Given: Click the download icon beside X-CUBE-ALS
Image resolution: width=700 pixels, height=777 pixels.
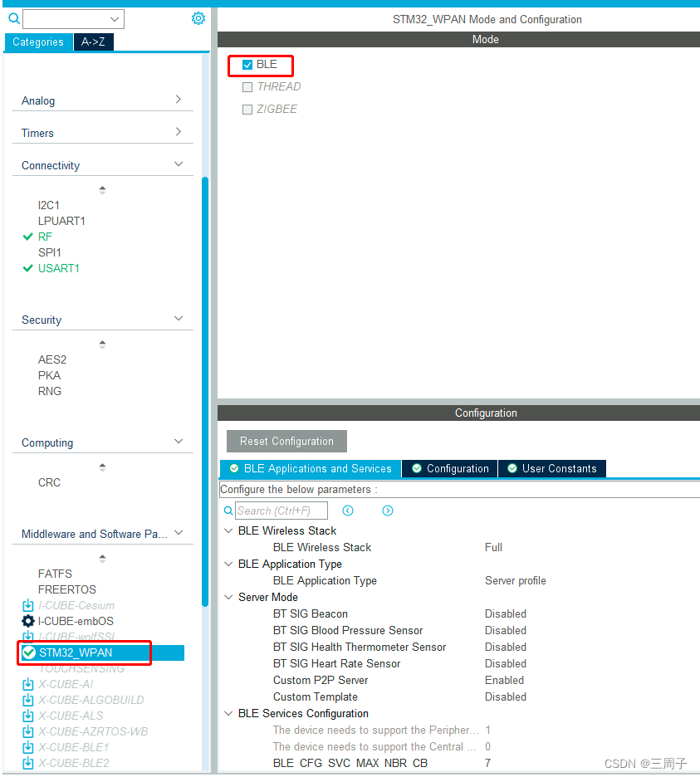Looking at the screenshot, I should coord(28,716).
